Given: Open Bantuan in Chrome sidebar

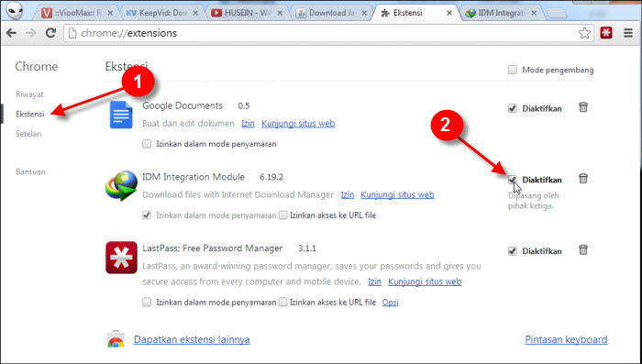Looking at the screenshot, I should pyautogui.click(x=30, y=171).
